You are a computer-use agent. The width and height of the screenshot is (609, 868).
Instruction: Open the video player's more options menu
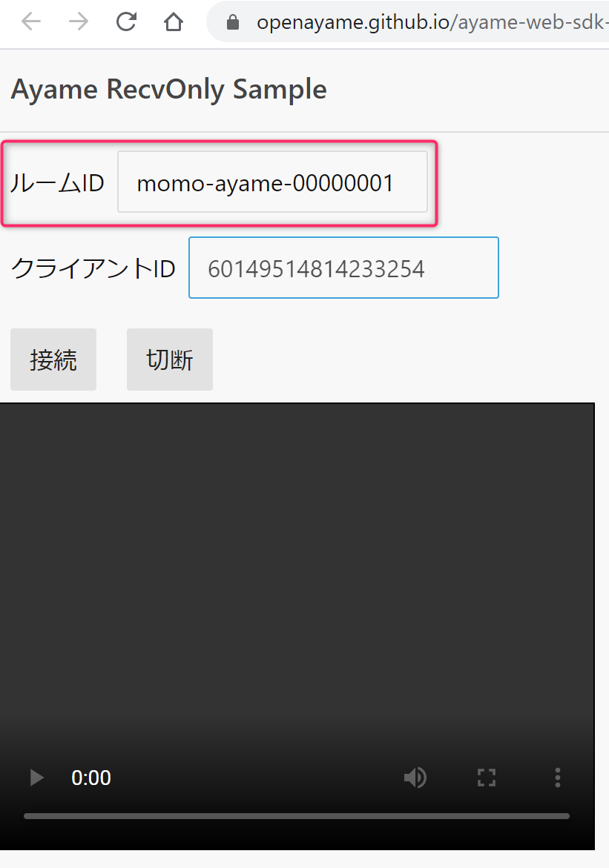point(558,778)
